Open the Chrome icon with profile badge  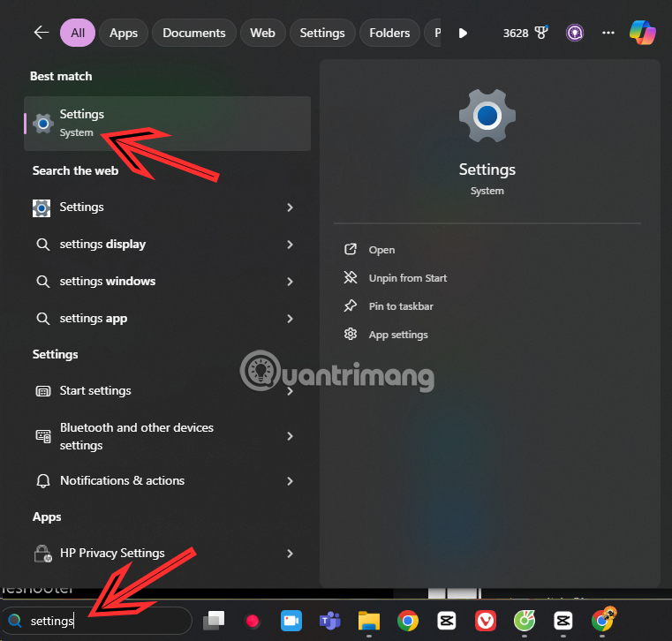tap(603, 620)
